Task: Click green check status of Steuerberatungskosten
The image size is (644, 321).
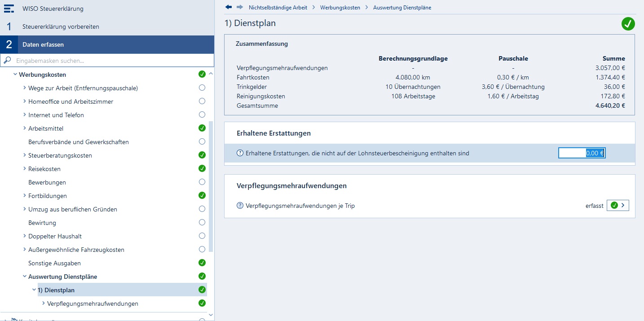Action: coord(202,155)
